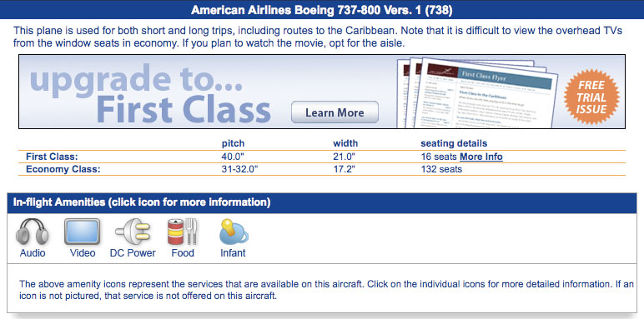Select the DC Power plug icon

(x=133, y=232)
